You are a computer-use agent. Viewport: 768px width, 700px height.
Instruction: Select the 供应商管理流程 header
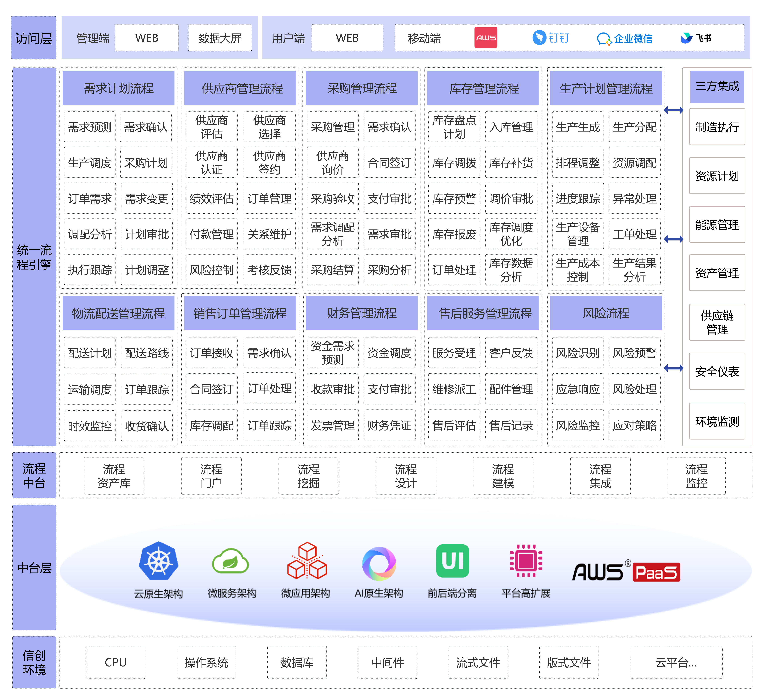click(x=240, y=88)
